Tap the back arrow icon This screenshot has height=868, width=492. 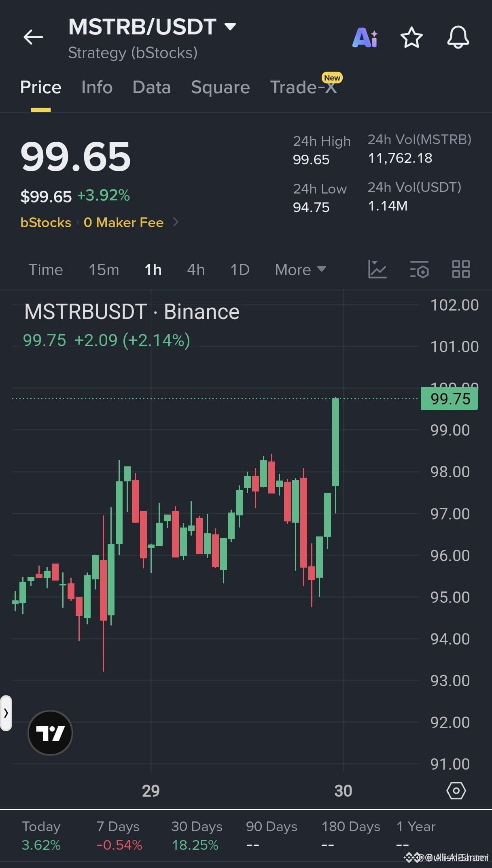pyautogui.click(x=33, y=37)
